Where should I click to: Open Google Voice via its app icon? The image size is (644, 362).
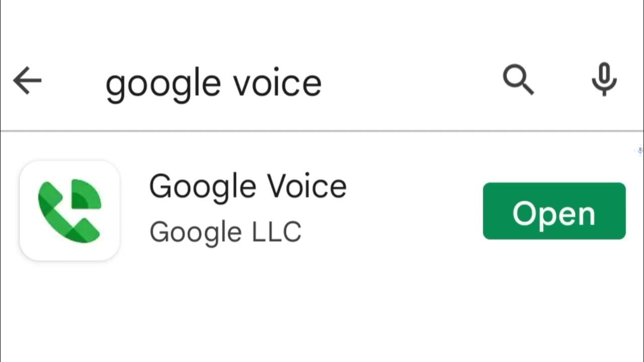(x=69, y=211)
